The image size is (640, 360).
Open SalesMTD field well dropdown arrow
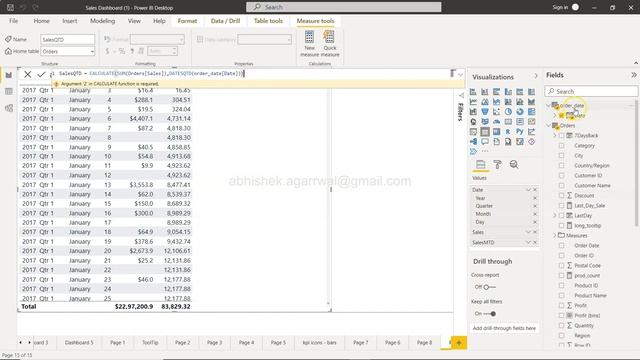coord(528,242)
